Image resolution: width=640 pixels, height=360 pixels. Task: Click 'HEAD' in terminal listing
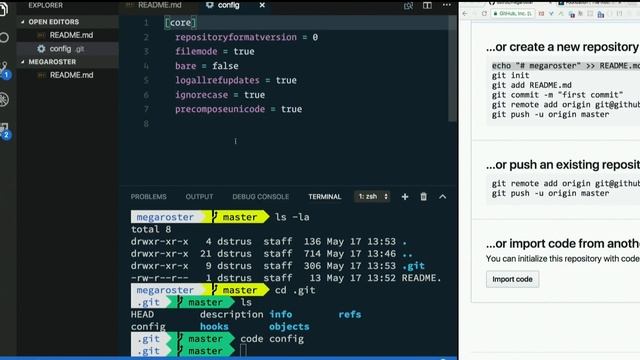[x=142, y=314]
